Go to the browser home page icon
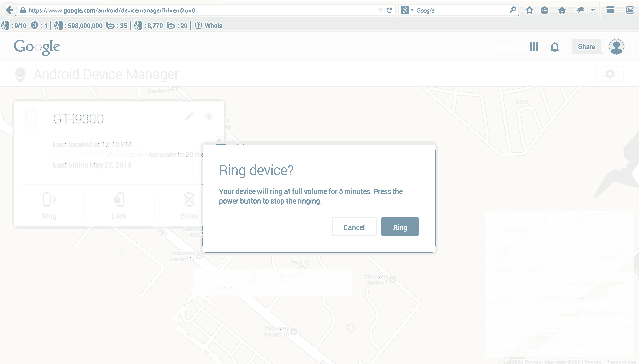Screen dimensions: 639x364 (562, 11)
